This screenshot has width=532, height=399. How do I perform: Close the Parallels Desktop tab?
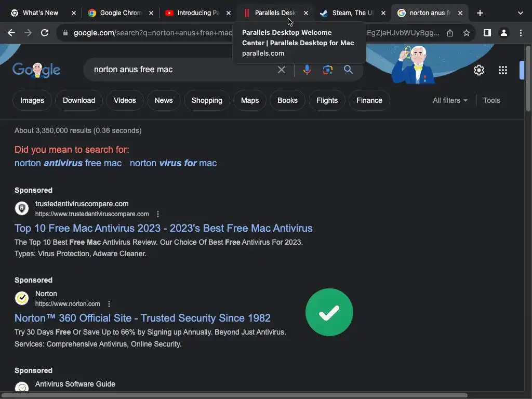[x=305, y=13]
